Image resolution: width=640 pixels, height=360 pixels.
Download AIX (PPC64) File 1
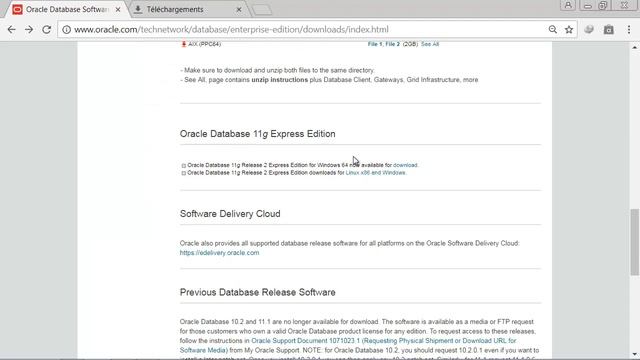tap(375, 44)
